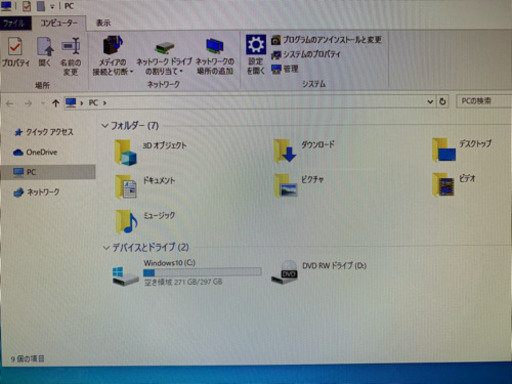Click Uninstall or change a program (プログラムのアンインストールと変更)
Viewport: 512px width, 384px height.
(326, 40)
